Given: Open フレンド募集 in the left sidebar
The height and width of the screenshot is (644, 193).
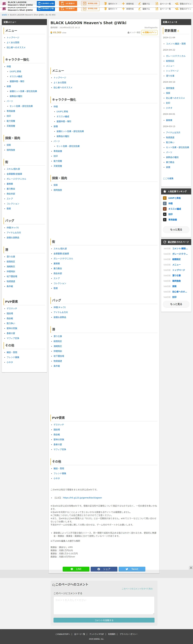Looking at the screenshot, I should (13, 357).
